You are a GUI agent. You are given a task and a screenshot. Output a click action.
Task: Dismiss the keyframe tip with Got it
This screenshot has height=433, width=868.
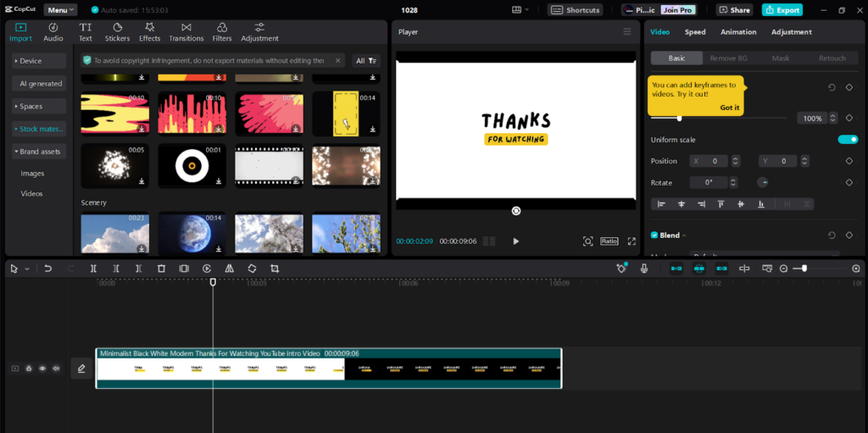(x=729, y=108)
